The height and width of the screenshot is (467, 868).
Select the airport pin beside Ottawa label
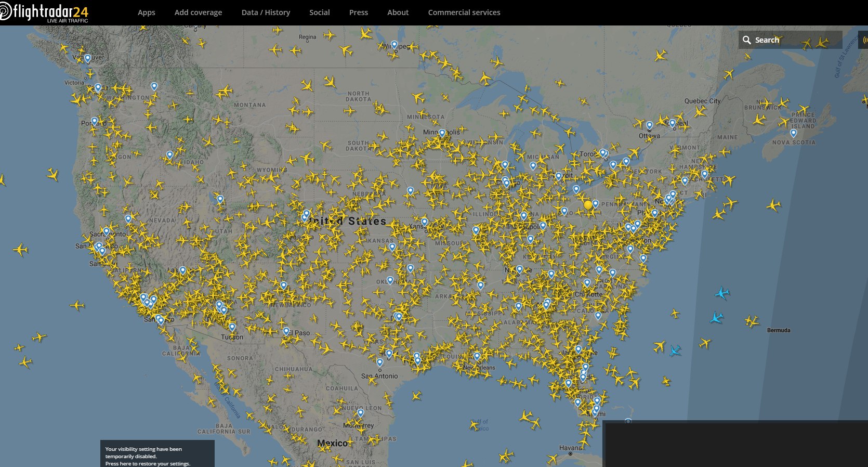click(x=649, y=126)
